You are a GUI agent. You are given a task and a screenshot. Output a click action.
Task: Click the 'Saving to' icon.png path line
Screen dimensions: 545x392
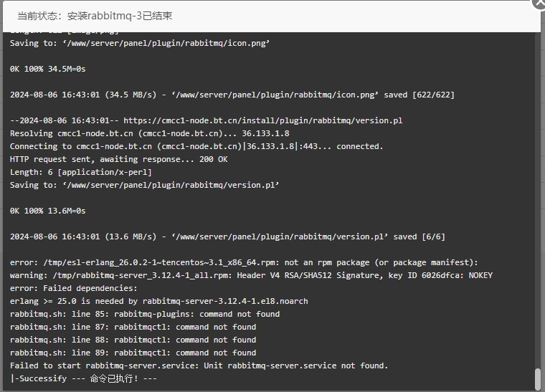(x=140, y=43)
